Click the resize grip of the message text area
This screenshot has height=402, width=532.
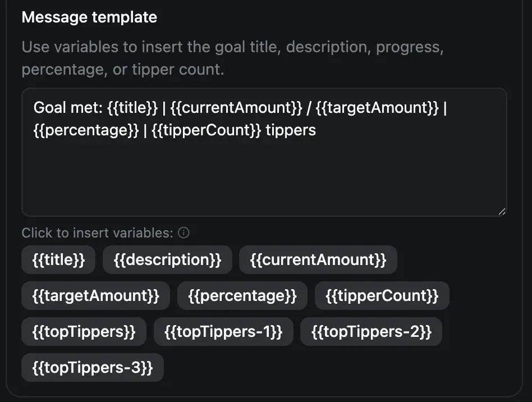click(502, 212)
